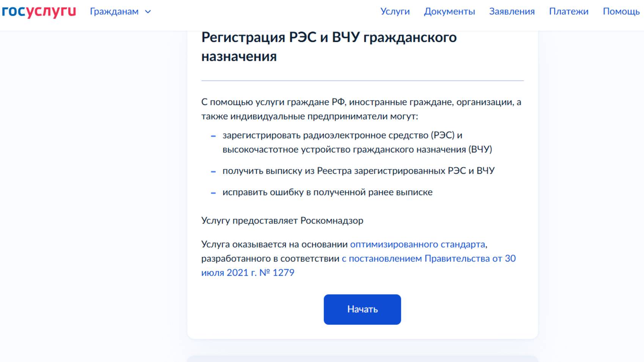The width and height of the screenshot is (644, 362).
Task: Click the bullet исправить ошибку в полученной выписке
Action: [327, 192]
